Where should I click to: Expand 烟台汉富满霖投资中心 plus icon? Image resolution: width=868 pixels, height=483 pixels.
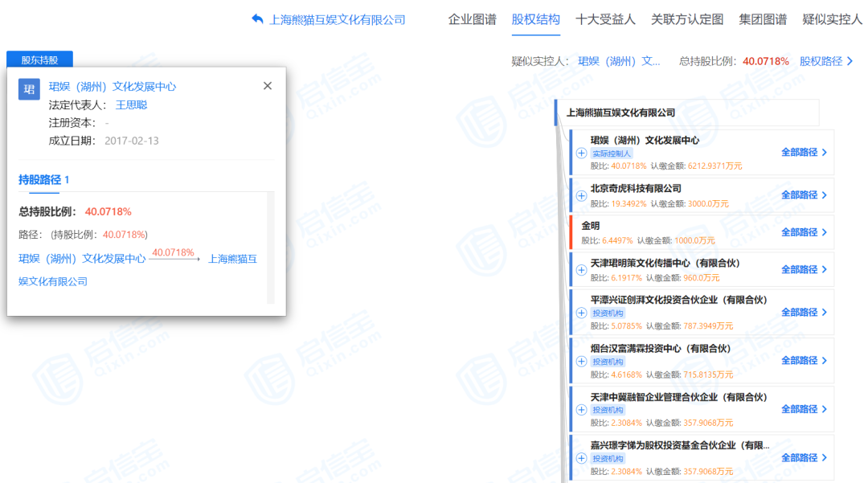coord(581,362)
